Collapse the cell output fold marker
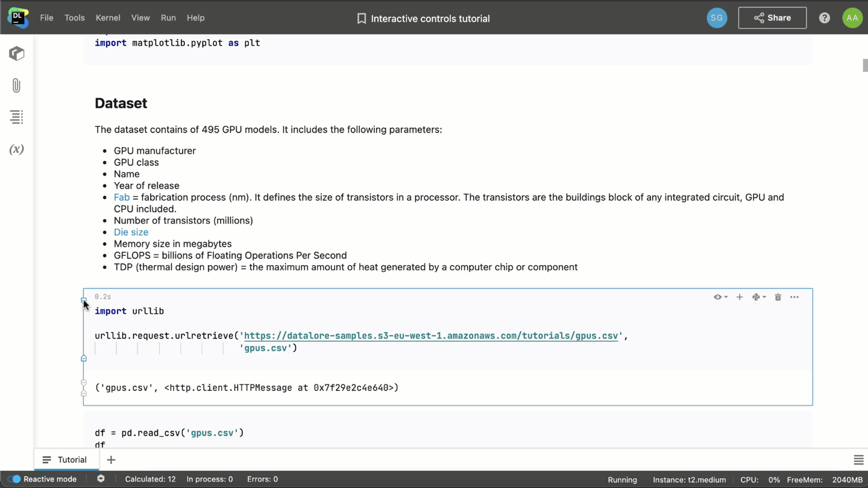 tap(84, 383)
